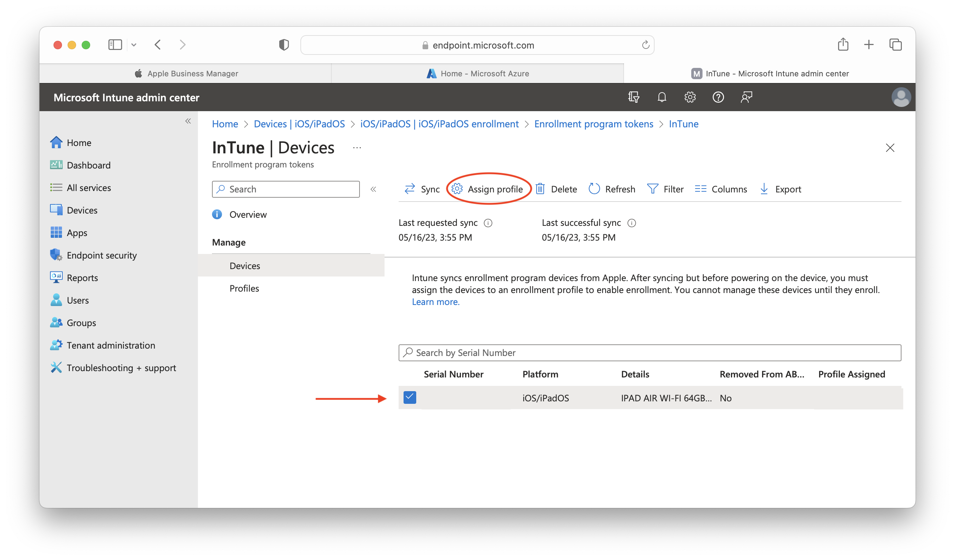Click the Refresh circular arrow icon
Screen dimensions: 955x560
(x=594, y=189)
